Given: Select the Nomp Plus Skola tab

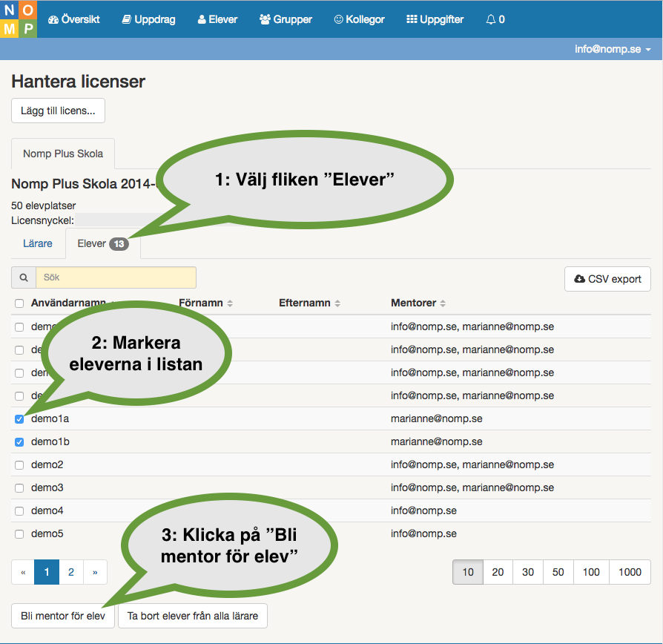Looking at the screenshot, I should pyautogui.click(x=63, y=154).
